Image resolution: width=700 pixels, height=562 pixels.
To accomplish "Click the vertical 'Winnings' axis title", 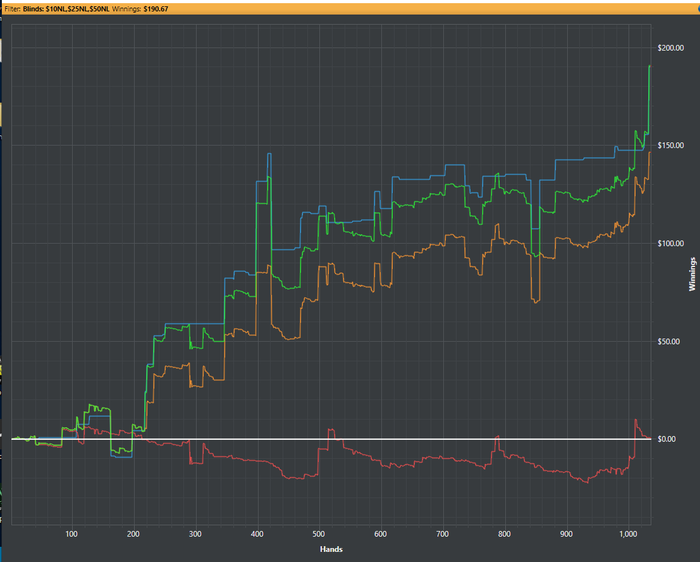I will point(692,274).
